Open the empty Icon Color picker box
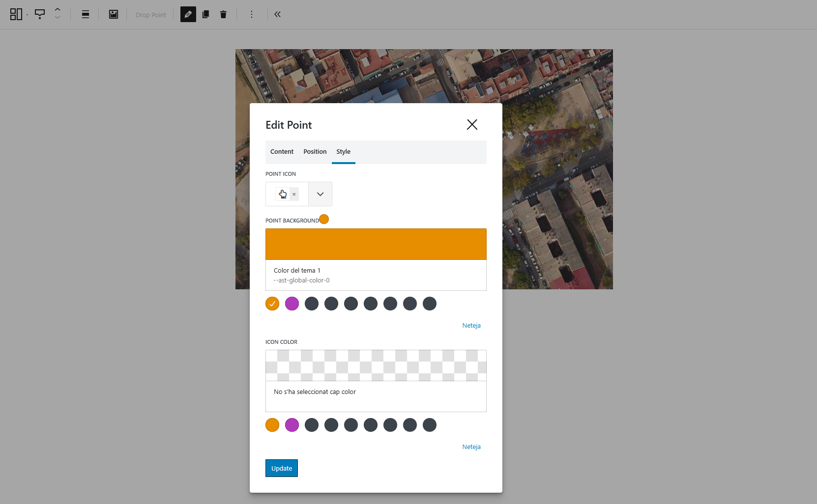 376,365
